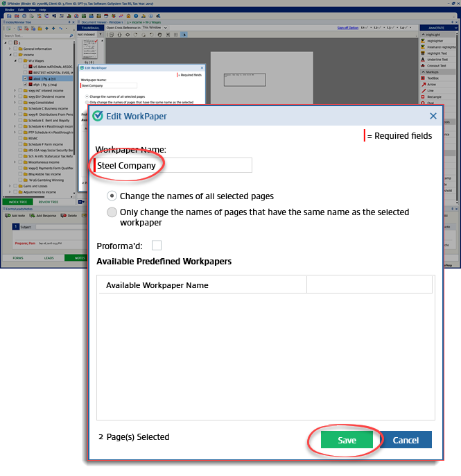
Task: Click the select pointer tool in viewer toolbar
Action: [x=184, y=35]
